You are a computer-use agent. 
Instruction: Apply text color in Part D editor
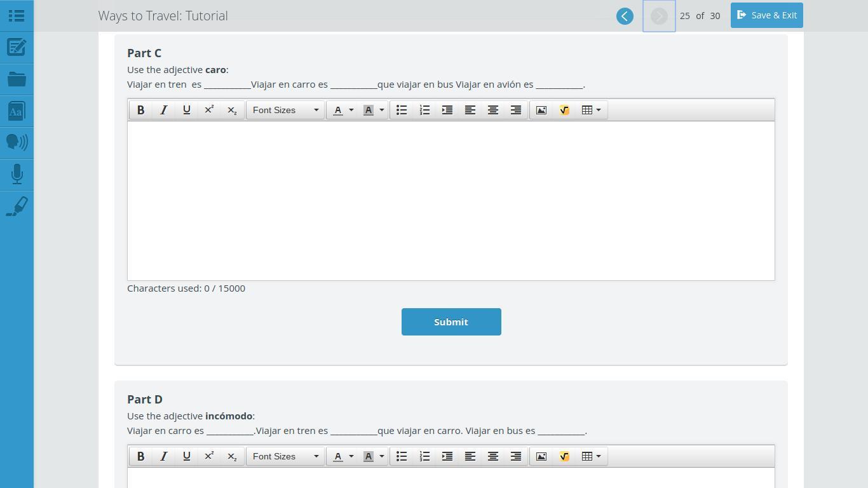click(x=338, y=456)
